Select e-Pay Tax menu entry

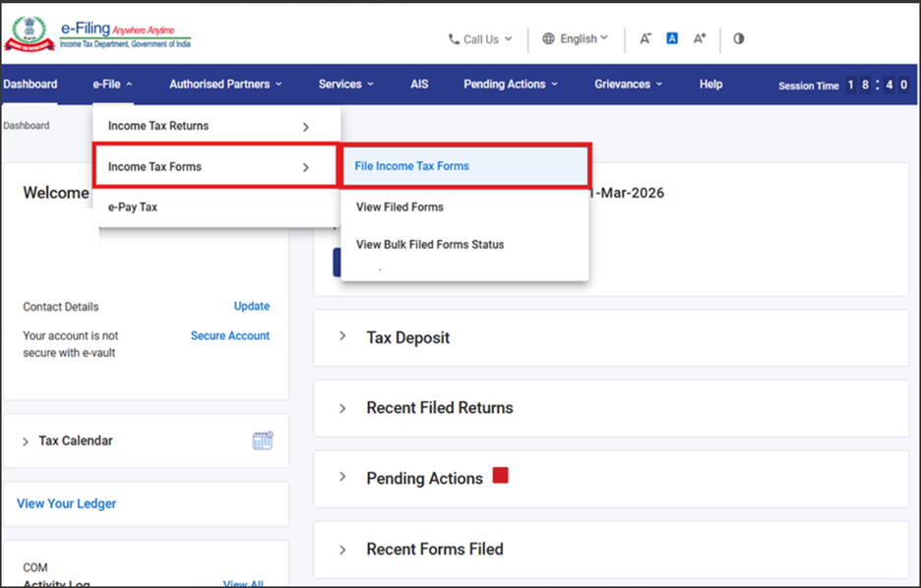133,207
